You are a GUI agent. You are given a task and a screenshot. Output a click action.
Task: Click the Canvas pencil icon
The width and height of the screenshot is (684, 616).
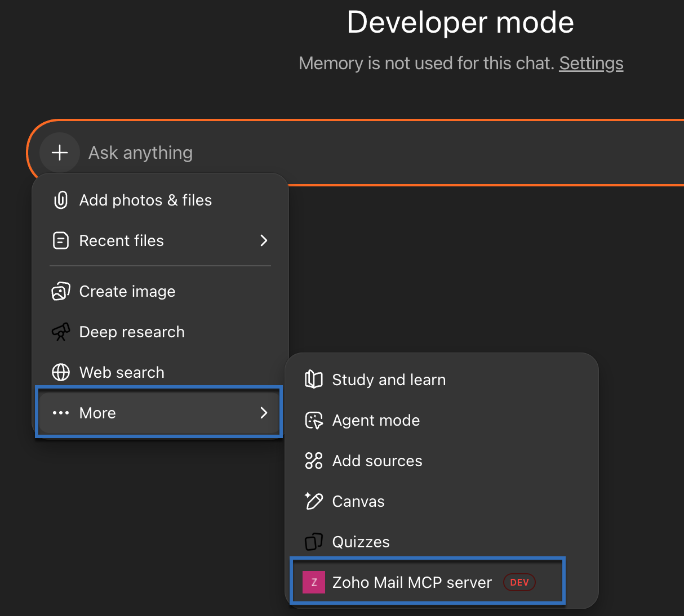pos(314,501)
